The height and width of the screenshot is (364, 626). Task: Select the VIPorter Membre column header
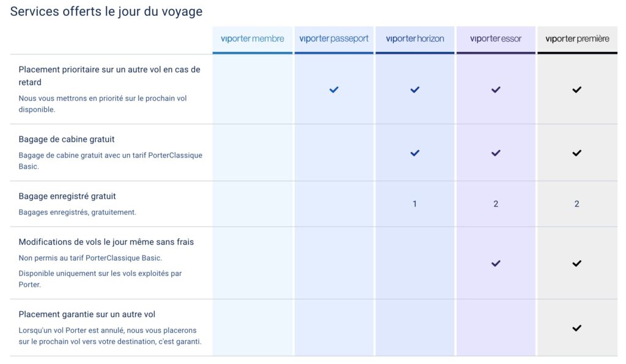pos(252,39)
